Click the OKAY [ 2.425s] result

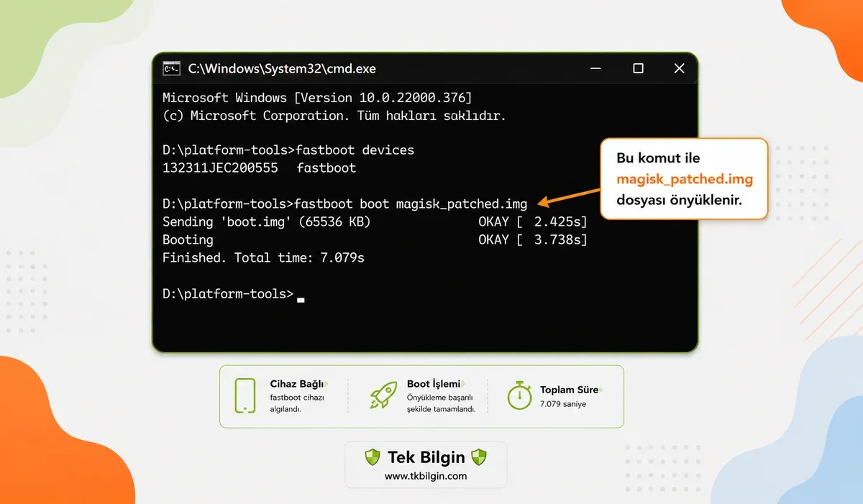pos(533,222)
